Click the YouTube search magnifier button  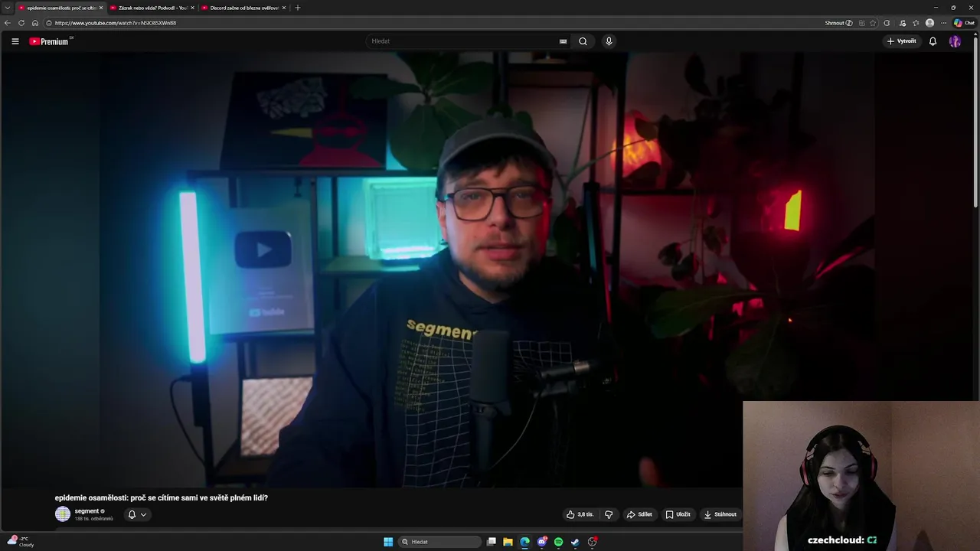[x=583, y=41]
